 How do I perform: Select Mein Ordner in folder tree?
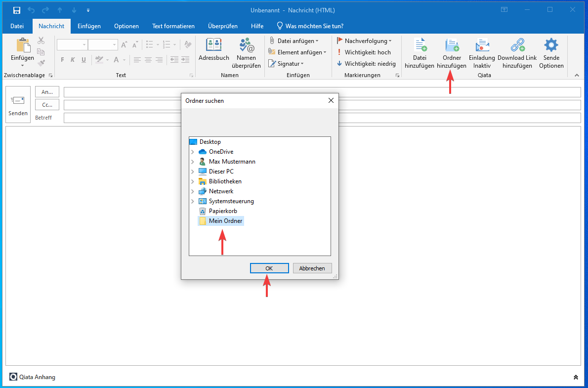(x=225, y=221)
